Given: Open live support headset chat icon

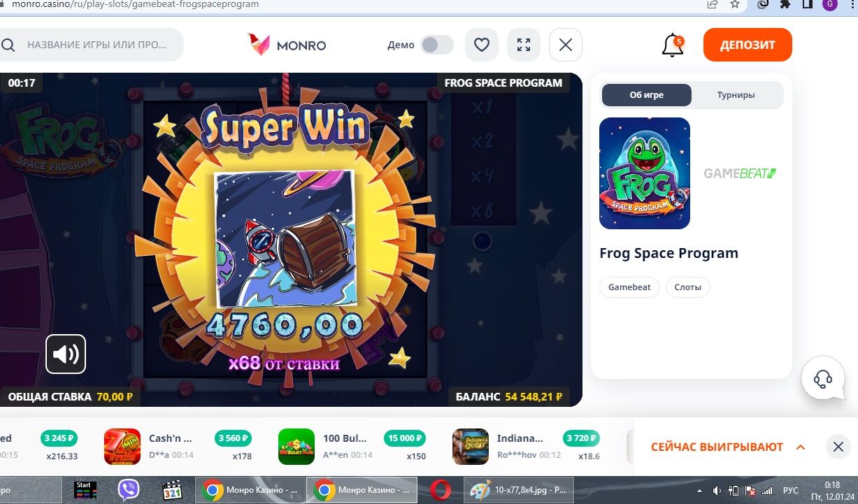Looking at the screenshot, I should pyautogui.click(x=823, y=378).
